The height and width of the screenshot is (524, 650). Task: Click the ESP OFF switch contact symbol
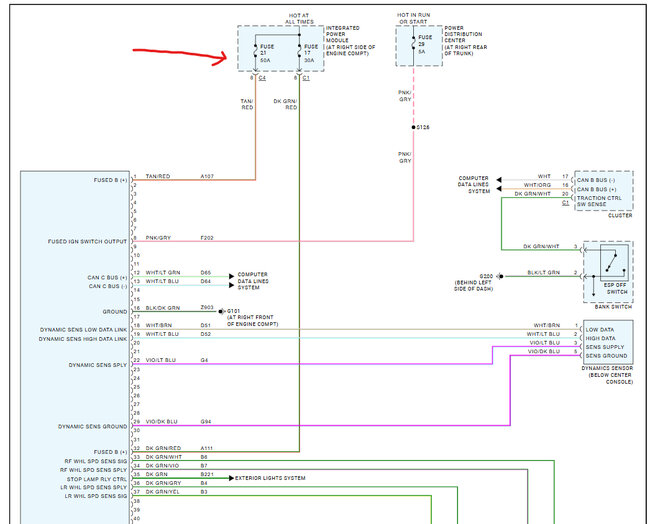point(614,262)
